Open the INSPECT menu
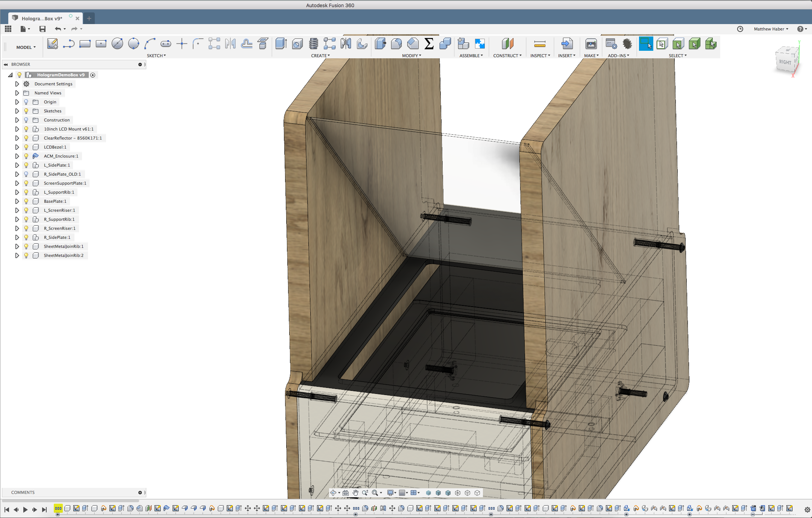The width and height of the screenshot is (812, 518). coord(540,56)
